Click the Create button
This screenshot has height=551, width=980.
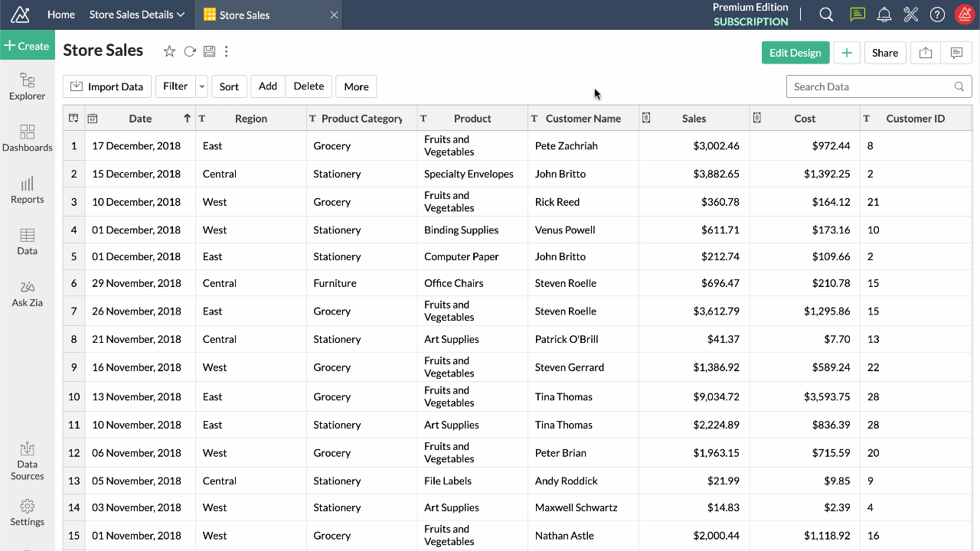(27, 46)
